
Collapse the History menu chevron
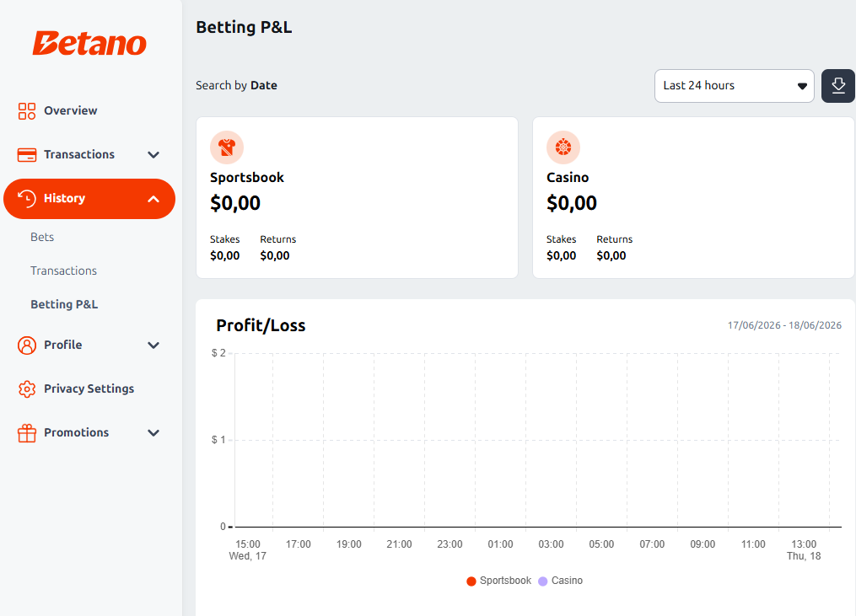tap(153, 199)
